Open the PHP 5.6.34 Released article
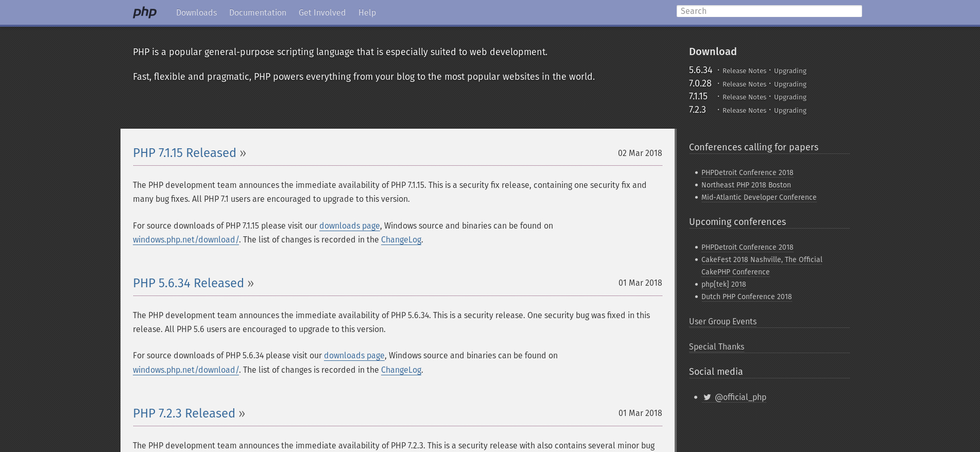Screen dimensions: 980x452 [x=188, y=283]
